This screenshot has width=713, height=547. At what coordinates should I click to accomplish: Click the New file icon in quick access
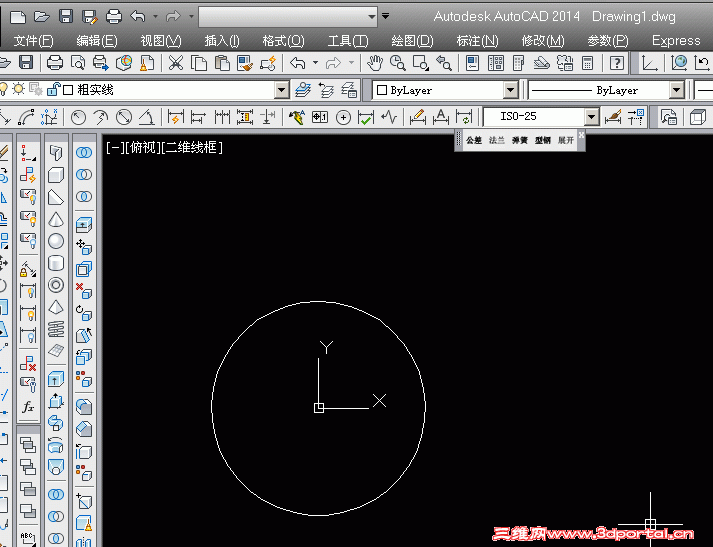coord(18,17)
